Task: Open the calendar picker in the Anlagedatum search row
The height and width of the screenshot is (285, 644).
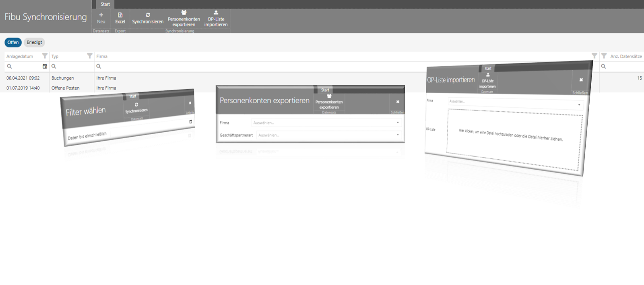Action: (45, 66)
